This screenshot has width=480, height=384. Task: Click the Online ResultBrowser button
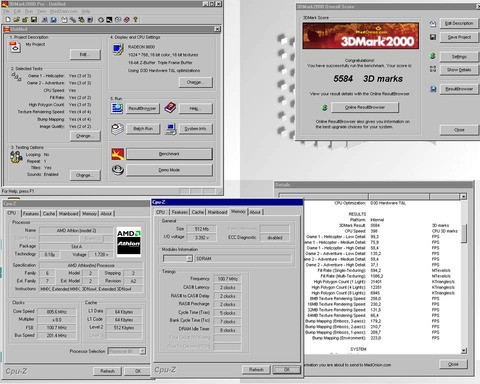coord(365,107)
